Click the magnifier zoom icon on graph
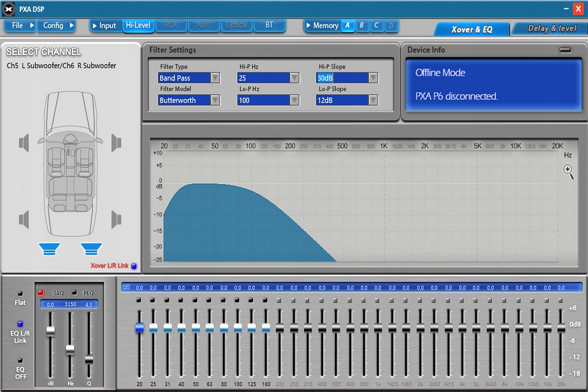 pos(568,170)
